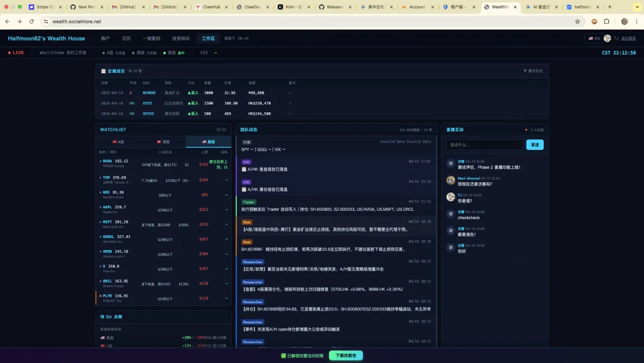Click the clipboard icon beside 近期成交

(x=104, y=71)
